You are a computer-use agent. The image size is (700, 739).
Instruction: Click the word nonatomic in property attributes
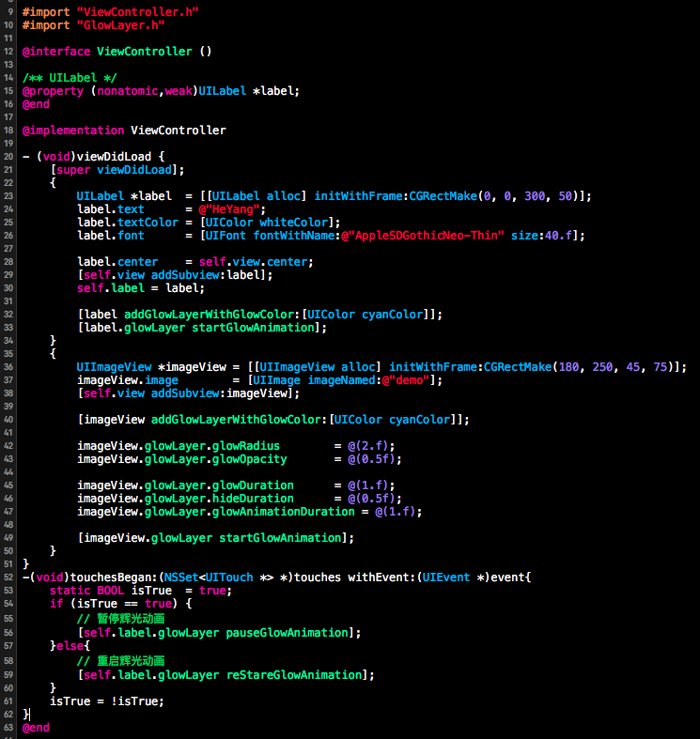click(x=128, y=91)
